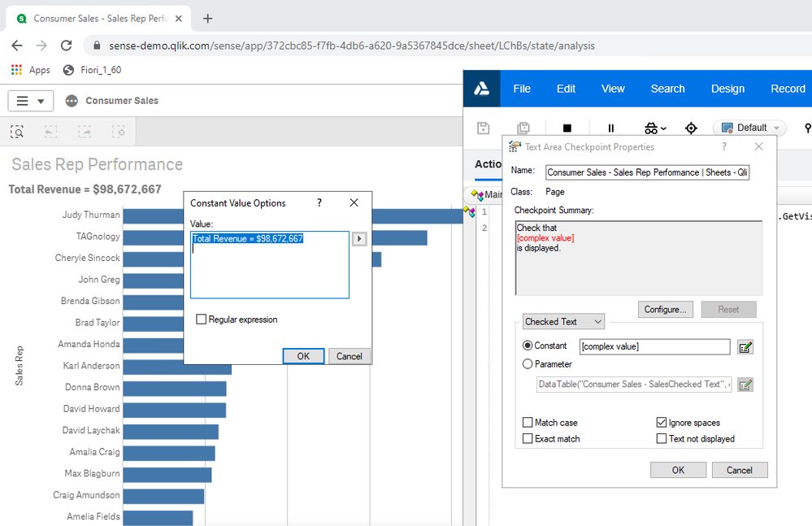812x526 pixels.
Task: Click the edit constant value icon
Action: click(745, 347)
